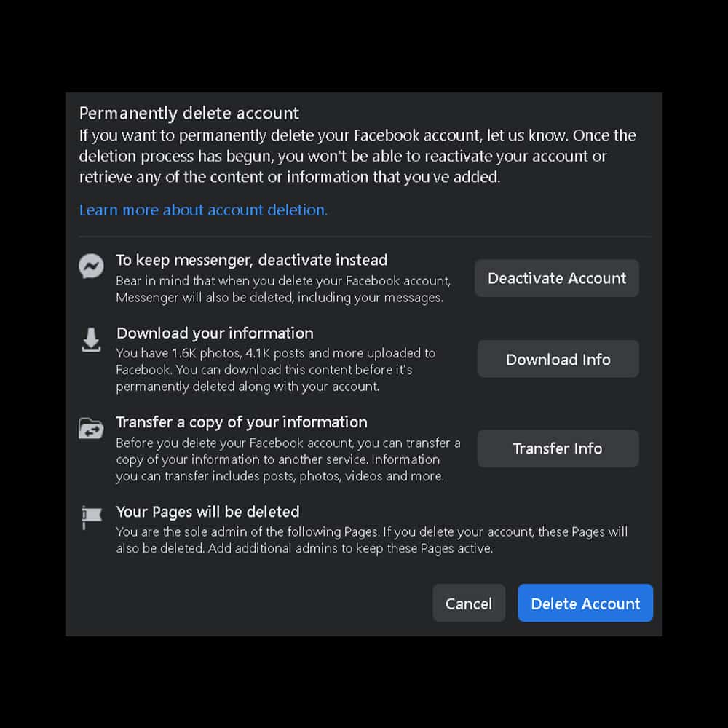This screenshot has height=728, width=728.
Task: Select the Permanently delete account heading
Action: click(189, 113)
